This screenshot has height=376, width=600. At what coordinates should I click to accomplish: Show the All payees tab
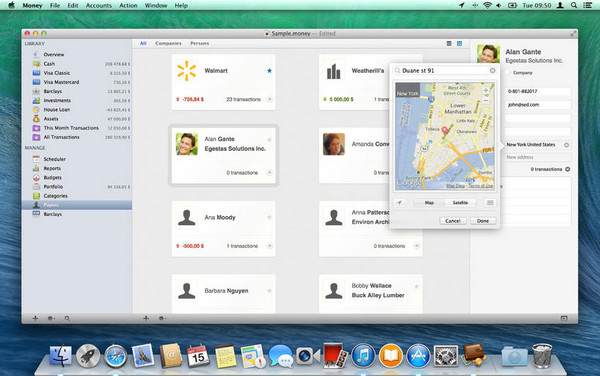pyautogui.click(x=143, y=44)
